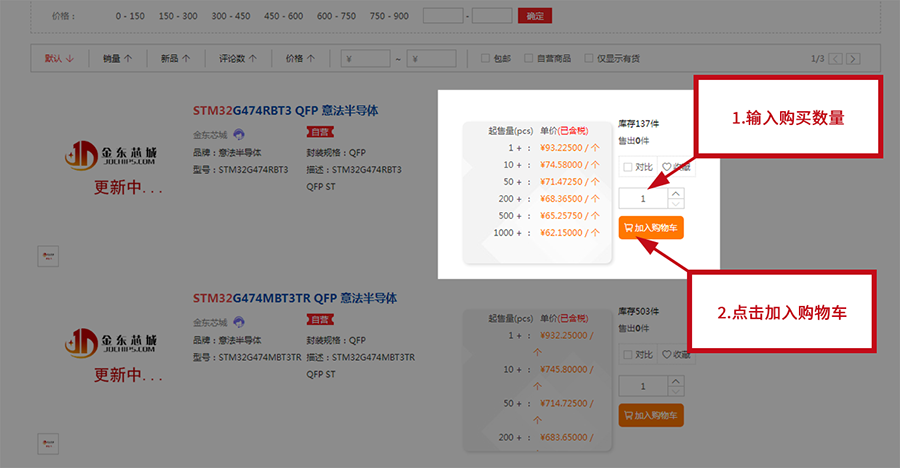The height and width of the screenshot is (468, 900).
Task: Click the quantity input field for STM32G474RBT3
Action: [x=642, y=198]
